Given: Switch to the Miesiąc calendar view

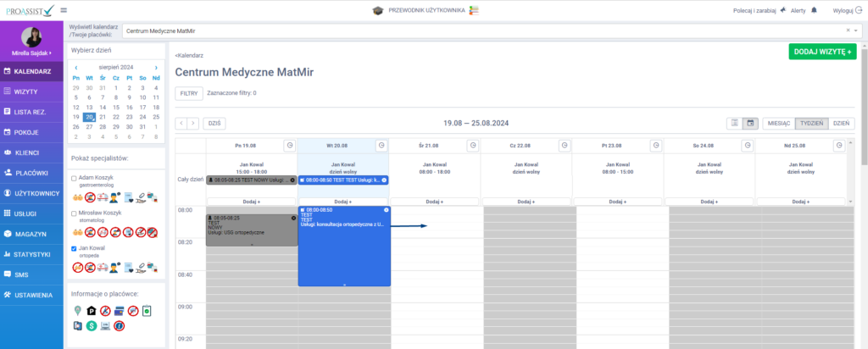Looking at the screenshot, I should tap(778, 123).
